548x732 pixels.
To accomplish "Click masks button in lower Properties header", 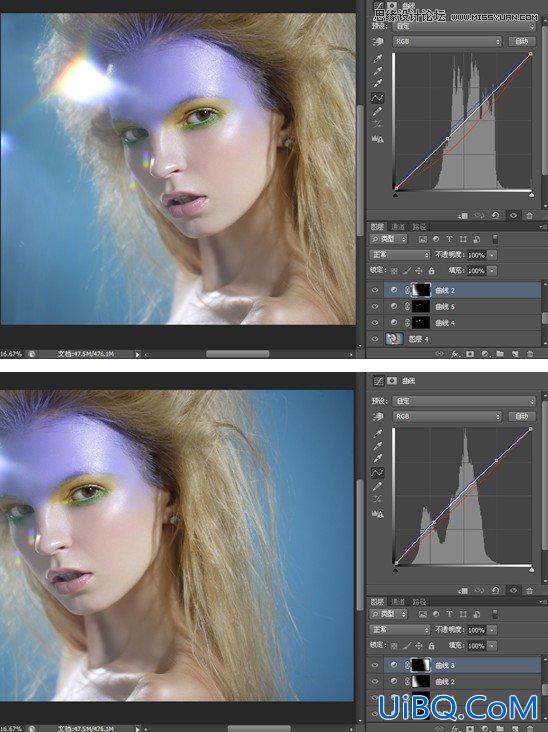I will pos(392,381).
